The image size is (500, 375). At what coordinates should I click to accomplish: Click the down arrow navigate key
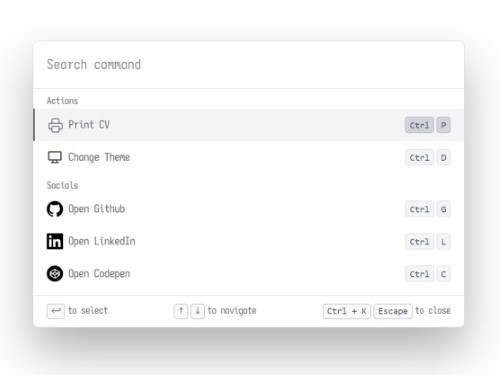pos(198,311)
